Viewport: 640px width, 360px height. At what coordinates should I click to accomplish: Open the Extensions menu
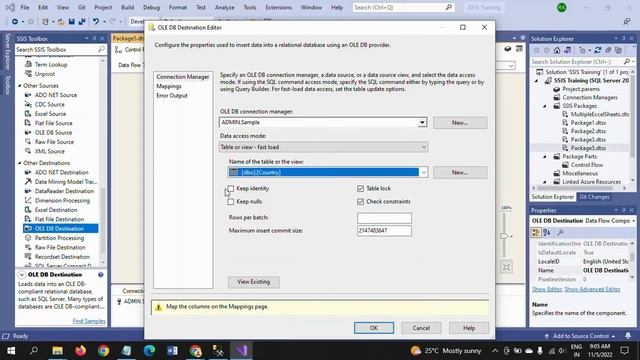point(278,7)
